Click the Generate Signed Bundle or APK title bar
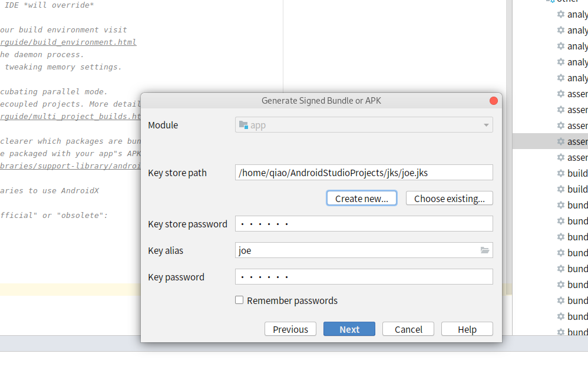The height and width of the screenshot is (390, 588). 321,101
